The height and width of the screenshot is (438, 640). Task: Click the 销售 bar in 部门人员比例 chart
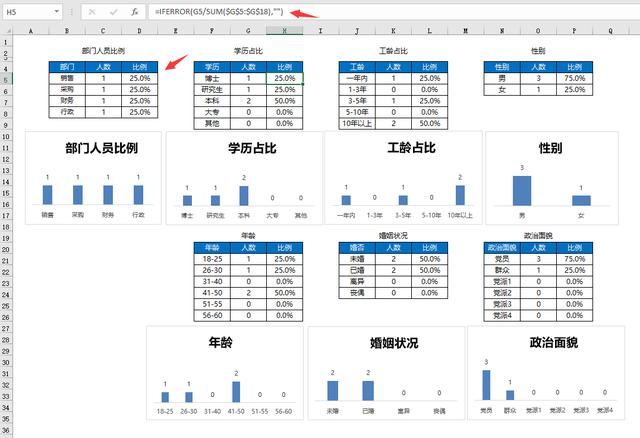(47, 195)
